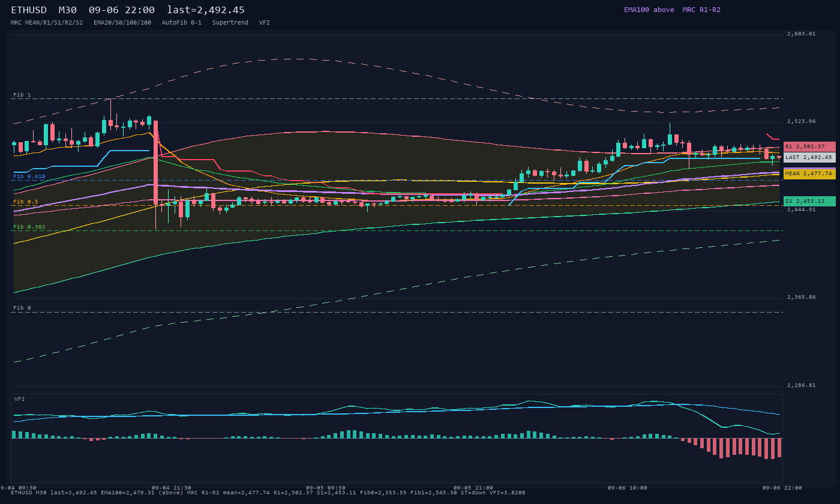The width and height of the screenshot is (840, 504).
Task: Click the VFI panel title label
Action: point(20,399)
